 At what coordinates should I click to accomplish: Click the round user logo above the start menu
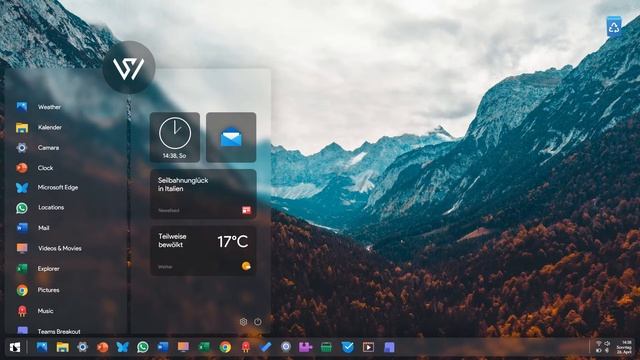click(x=129, y=67)
